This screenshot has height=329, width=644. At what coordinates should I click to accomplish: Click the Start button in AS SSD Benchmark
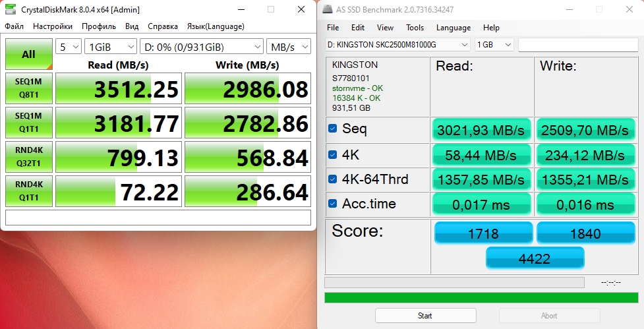[426, 315]
